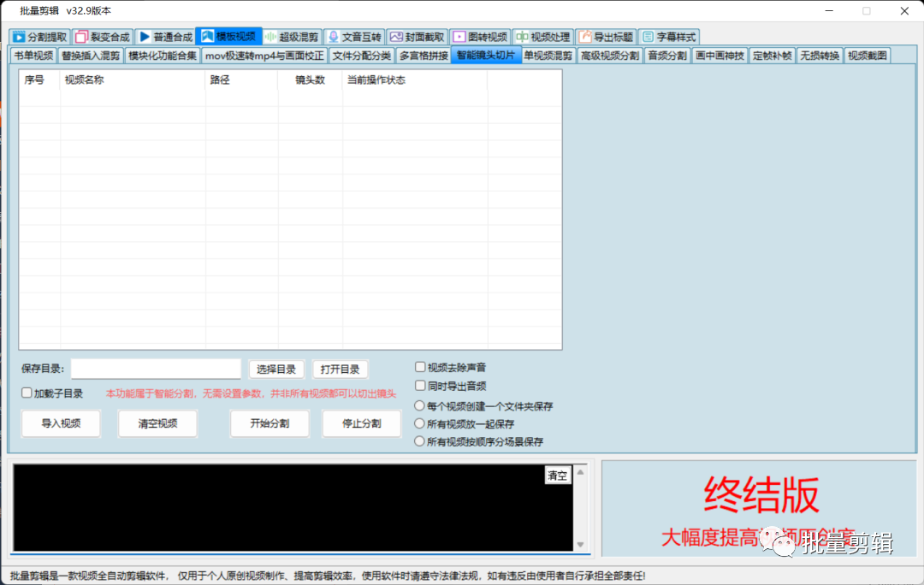The width and height of the screenshot is (924, 585).
Task: Choose 所有视频放一起保存 radio option
Action: click(x=419, y=424)
